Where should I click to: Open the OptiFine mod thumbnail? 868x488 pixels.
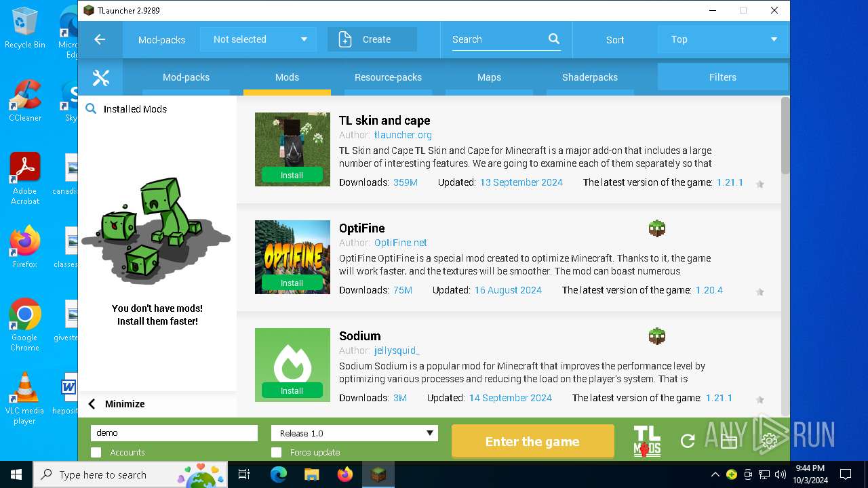point(292,257)
